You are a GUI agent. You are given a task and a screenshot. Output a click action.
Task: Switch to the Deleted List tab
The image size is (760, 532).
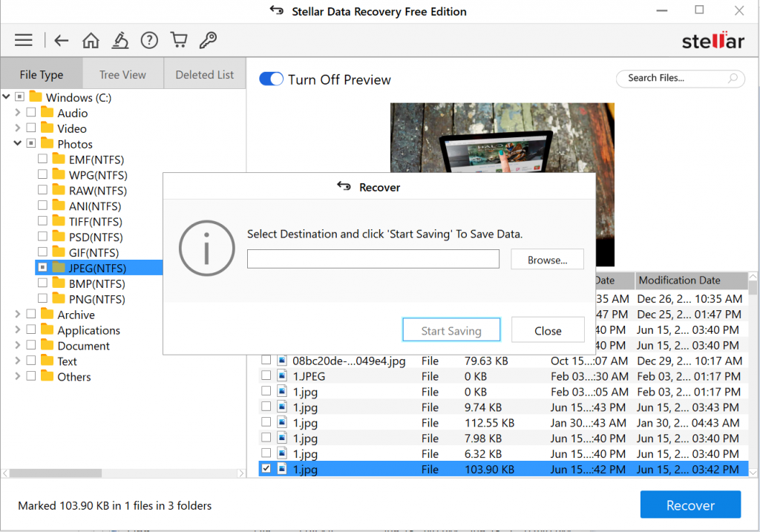point(205,75)
